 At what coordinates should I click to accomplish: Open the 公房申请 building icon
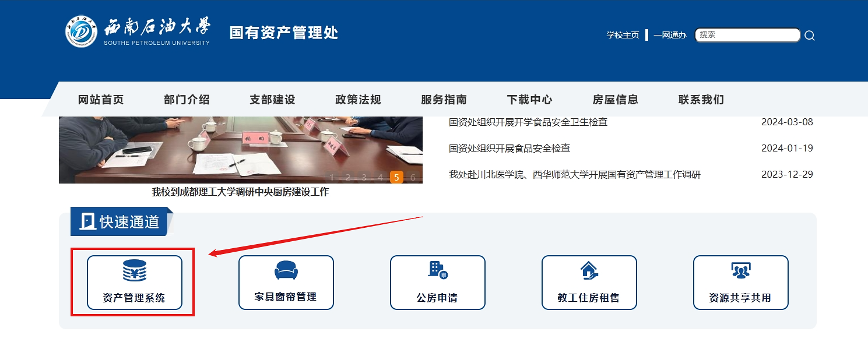tap(437, 270)
